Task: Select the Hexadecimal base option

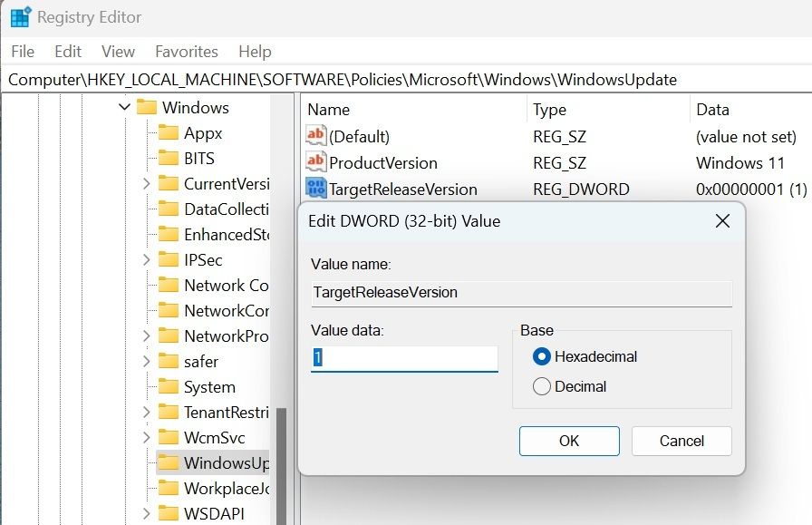Action: click(x=543, y=356)
